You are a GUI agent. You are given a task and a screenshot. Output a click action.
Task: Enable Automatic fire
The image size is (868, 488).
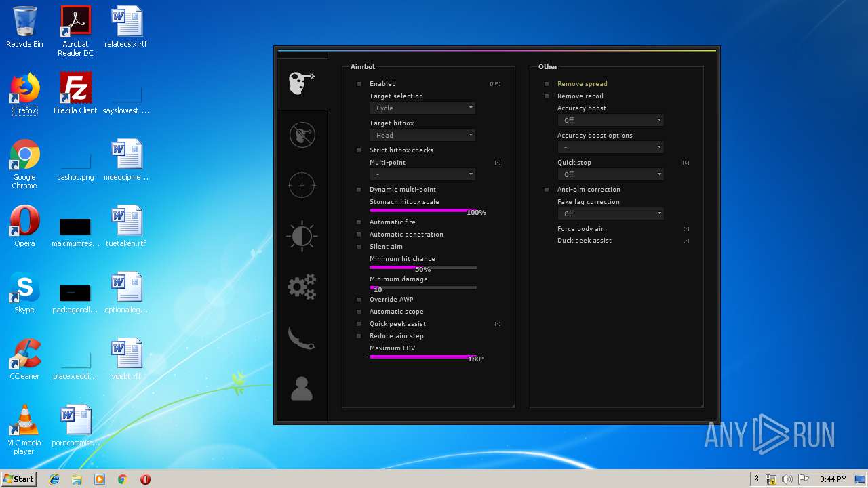[359, 222]
